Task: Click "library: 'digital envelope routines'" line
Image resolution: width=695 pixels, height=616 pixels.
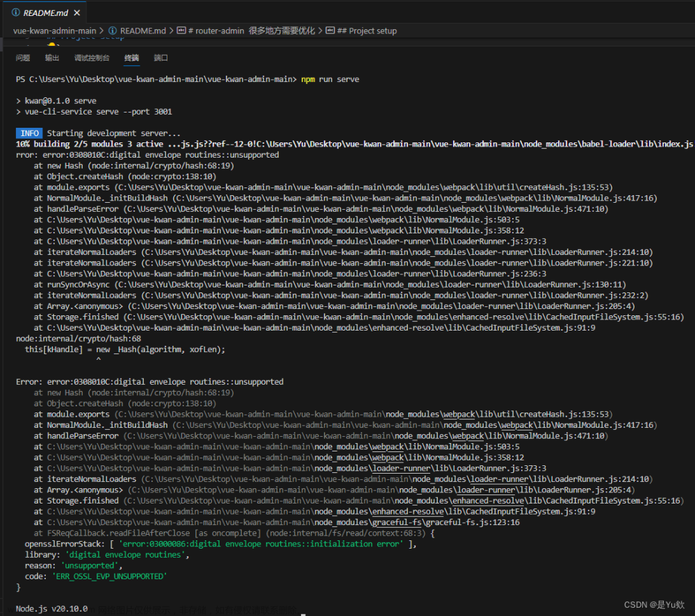Action: [107, 555]
